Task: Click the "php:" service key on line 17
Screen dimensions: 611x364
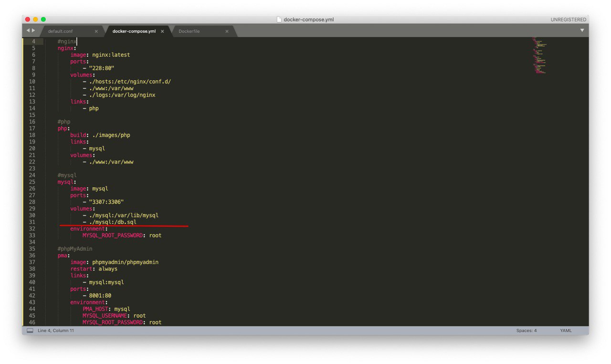Action: click(64, 128)
